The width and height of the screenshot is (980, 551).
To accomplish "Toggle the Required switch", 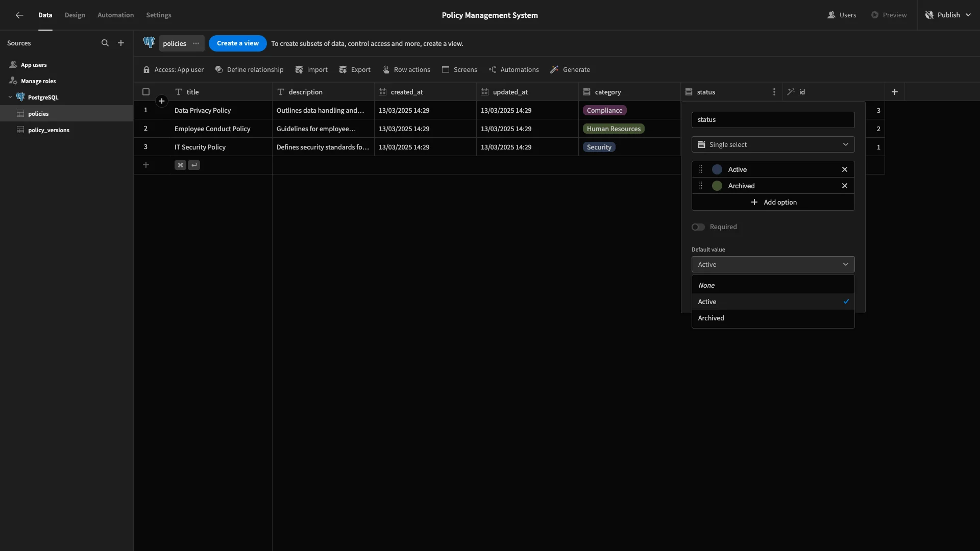I will (x=698, y=227).
